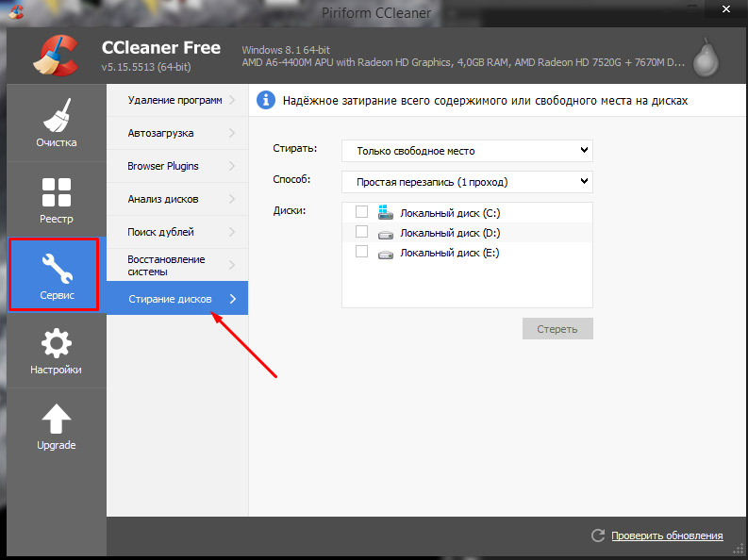
Task: Open the Реестр registry section
Action: pyautogui.click(x=57, y=199)
